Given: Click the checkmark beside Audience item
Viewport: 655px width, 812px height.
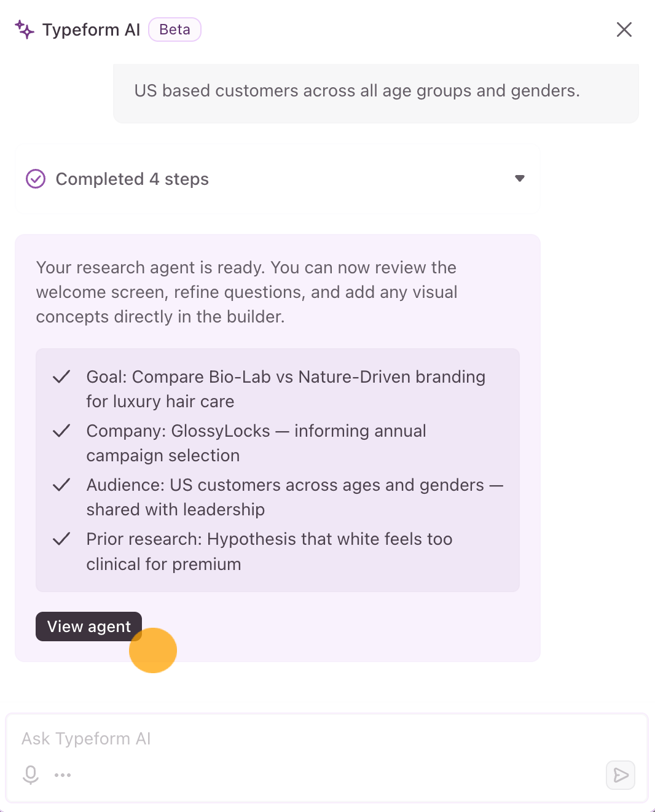Looking at the screenshot, I should (x=61, y=485).
